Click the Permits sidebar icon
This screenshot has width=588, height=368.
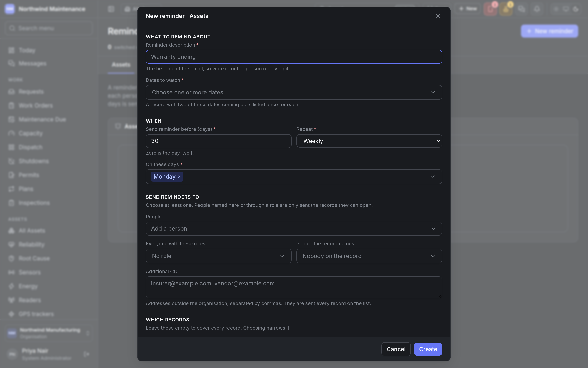[11, 175]
